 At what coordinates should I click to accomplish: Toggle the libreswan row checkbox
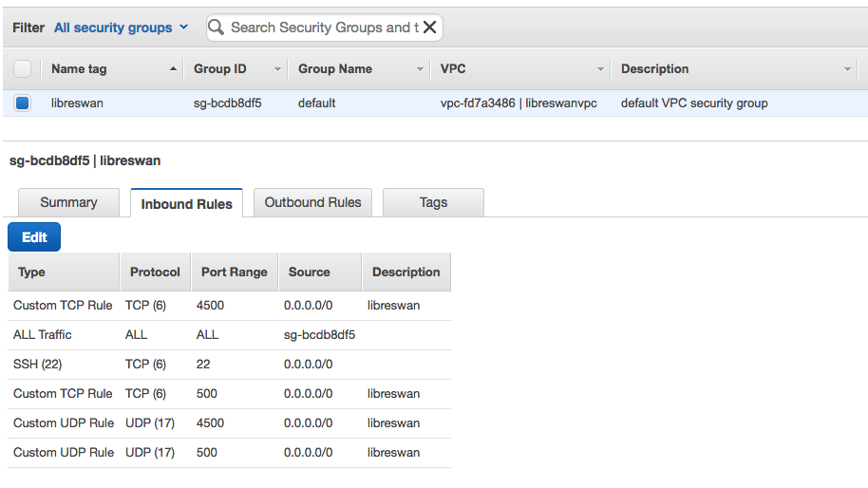tap(23, 103)
